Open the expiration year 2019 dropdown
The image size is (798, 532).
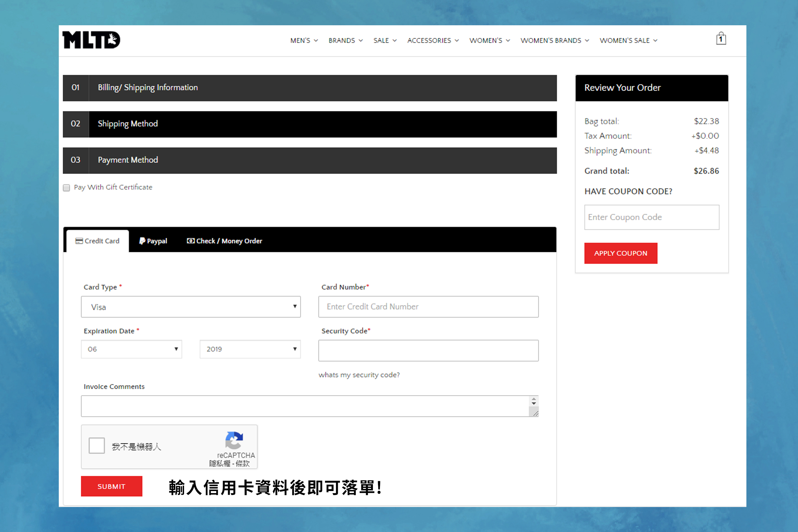point(250,349)
